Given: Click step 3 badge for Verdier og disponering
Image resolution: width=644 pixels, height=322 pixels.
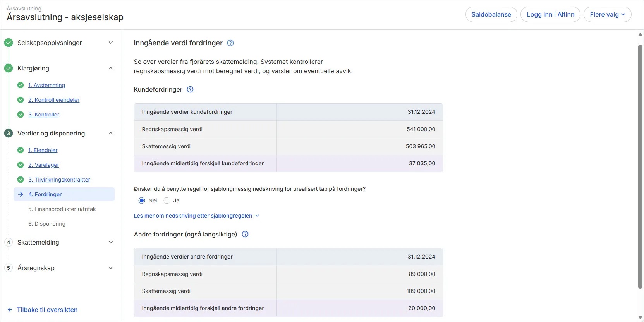Looking at the screenshot, I should pyautogui.click(x=9, y=133).
